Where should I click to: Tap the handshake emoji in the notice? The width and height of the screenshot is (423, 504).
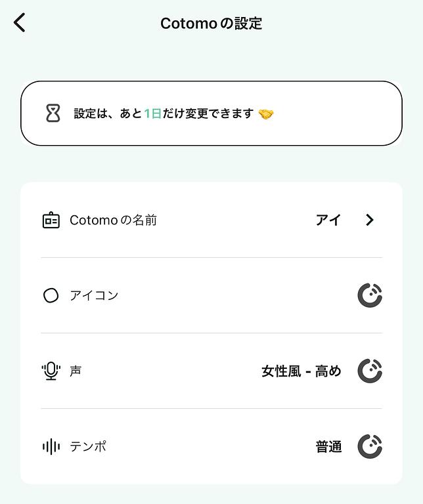(x=265, y=114)
